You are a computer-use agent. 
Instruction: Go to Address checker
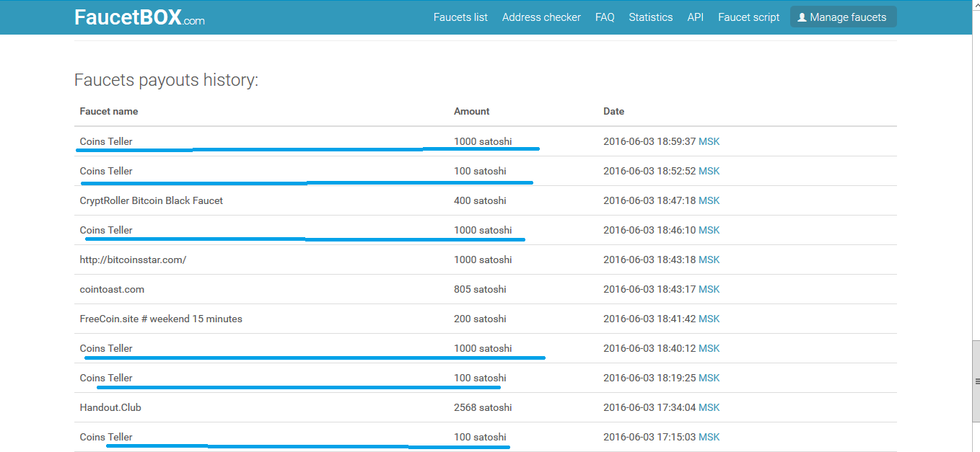(x=541, y=17)
